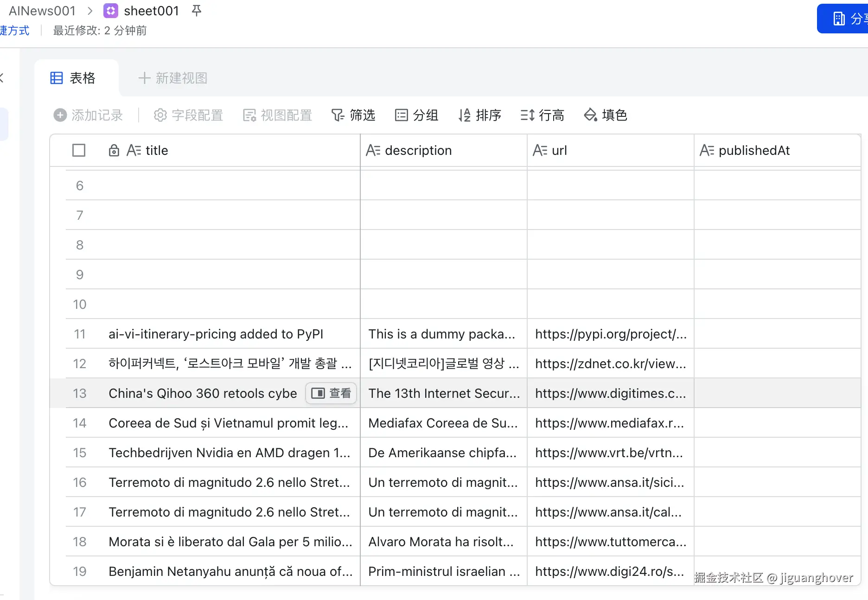This screenshot has height=600, width=868.
Task: Click the digi24.ro url cell
Action: coord(611,571)
